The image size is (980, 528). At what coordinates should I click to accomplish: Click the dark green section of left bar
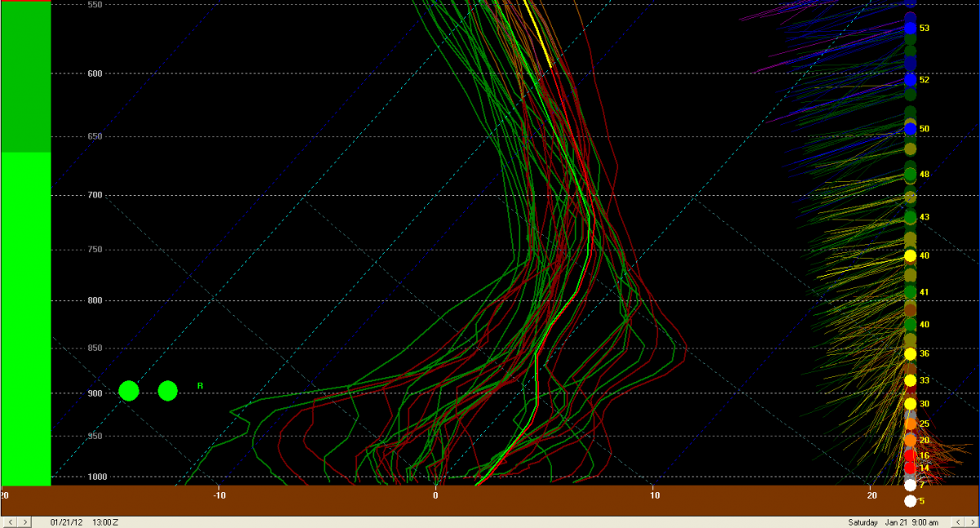(25, 78)
